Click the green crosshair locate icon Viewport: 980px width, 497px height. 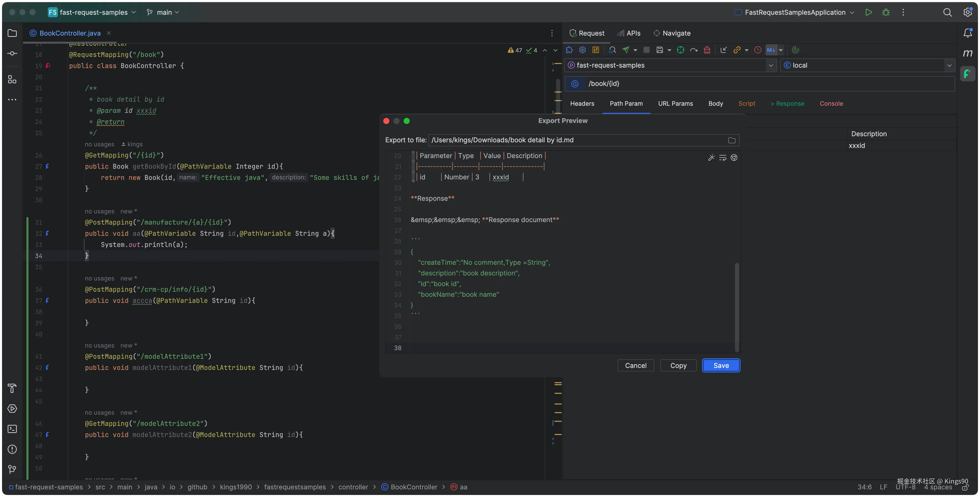tap(681, 50)
